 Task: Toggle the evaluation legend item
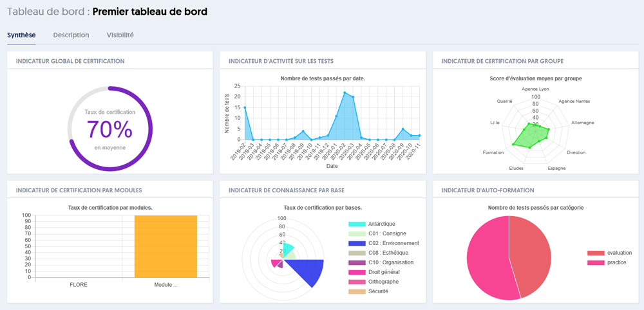(x=619, y=253)
